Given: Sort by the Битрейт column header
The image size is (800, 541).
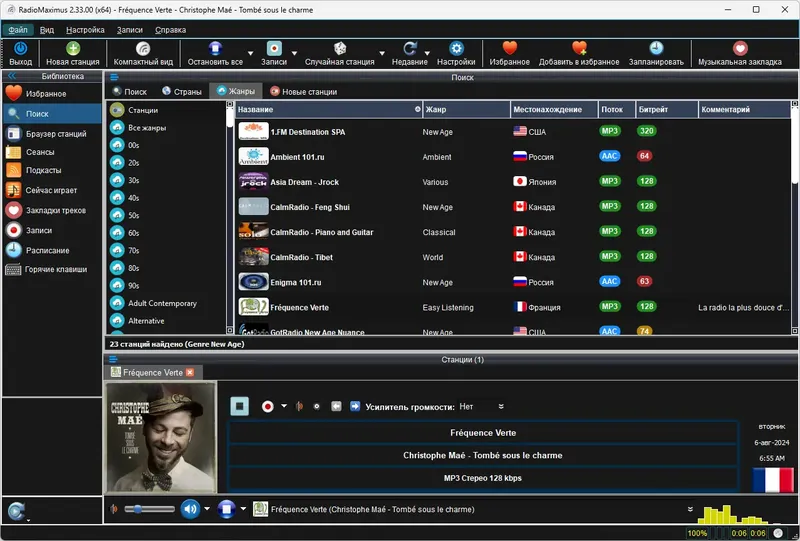Looking at the screenshot, I should pyautogui.click(x=666, y=109).
